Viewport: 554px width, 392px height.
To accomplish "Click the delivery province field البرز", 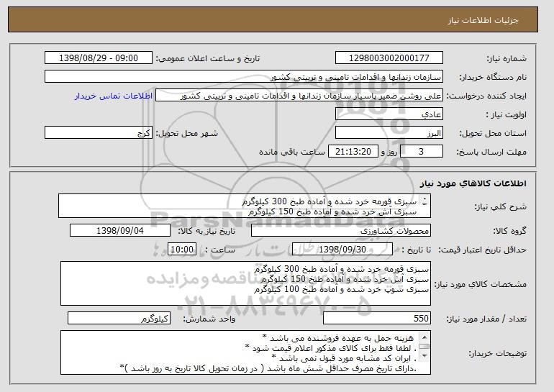I will [x=389, y=133].
